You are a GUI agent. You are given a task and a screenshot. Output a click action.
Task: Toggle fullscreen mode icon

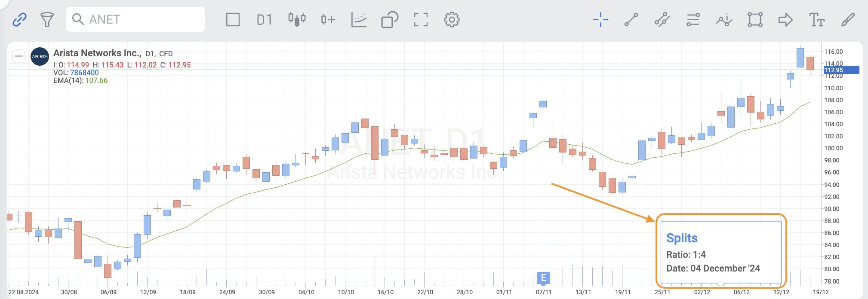(x=421, y=19)
